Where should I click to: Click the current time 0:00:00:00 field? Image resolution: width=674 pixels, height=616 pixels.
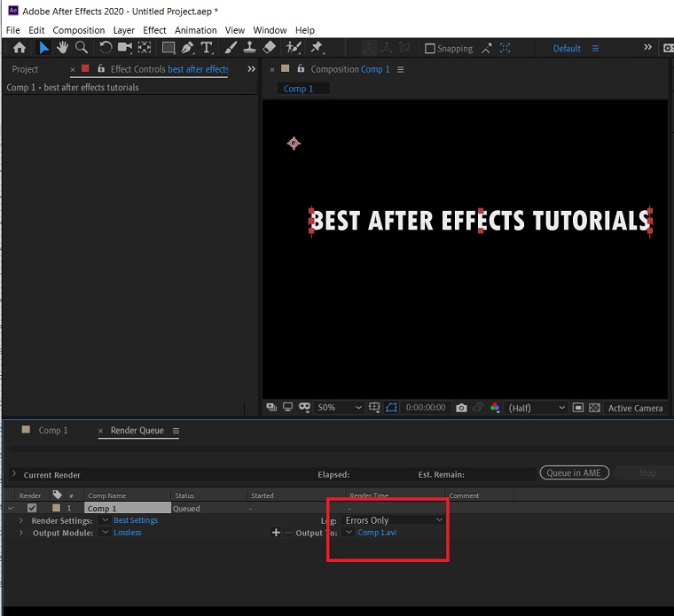coord(426,408)
